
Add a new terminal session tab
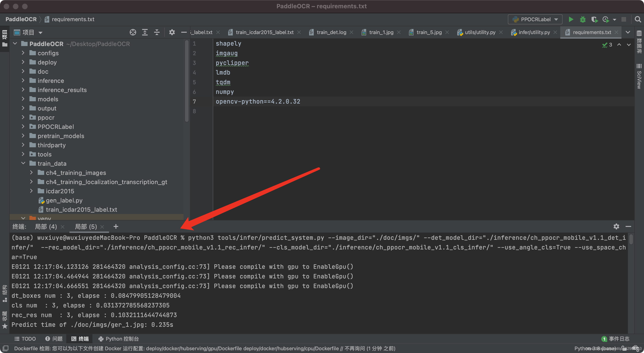coord(116,226)
